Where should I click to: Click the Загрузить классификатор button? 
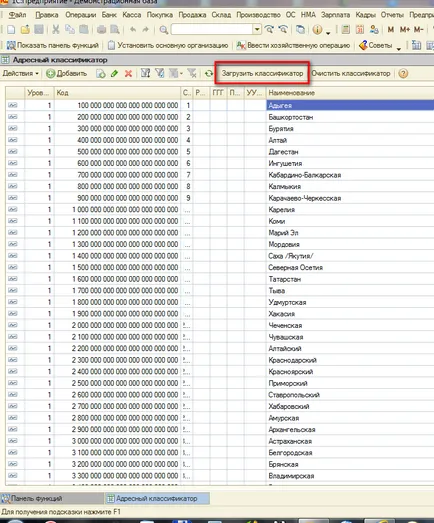click(262, 73)
